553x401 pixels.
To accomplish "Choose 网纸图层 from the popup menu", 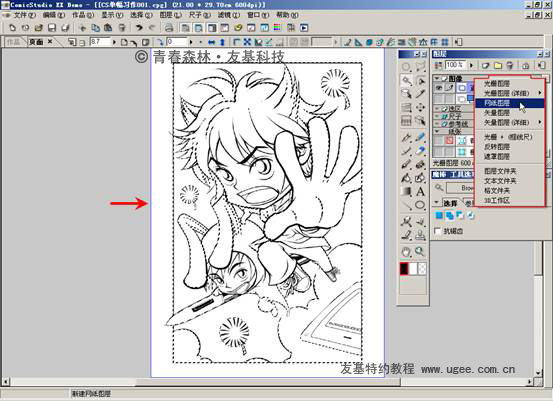I will (509, 103).
